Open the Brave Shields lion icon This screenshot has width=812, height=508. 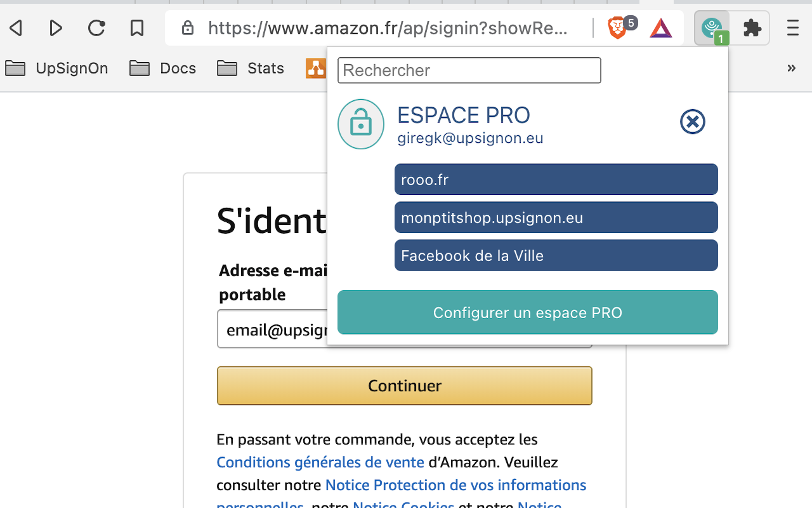617,28
